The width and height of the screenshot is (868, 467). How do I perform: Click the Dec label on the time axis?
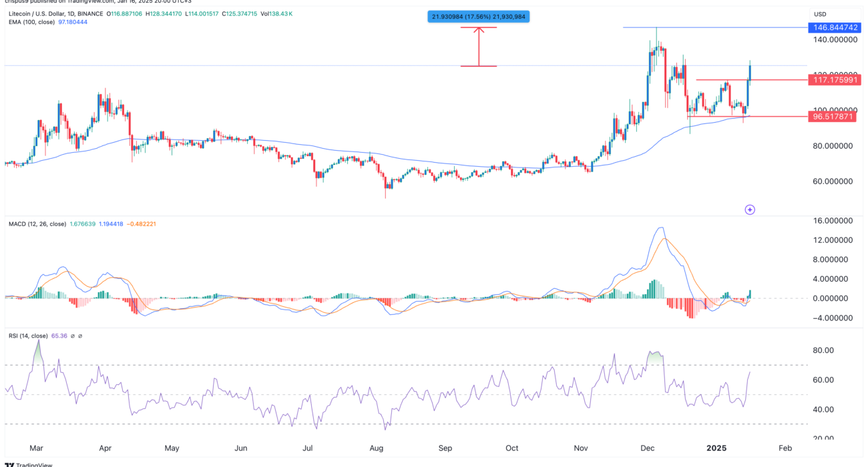648,448
